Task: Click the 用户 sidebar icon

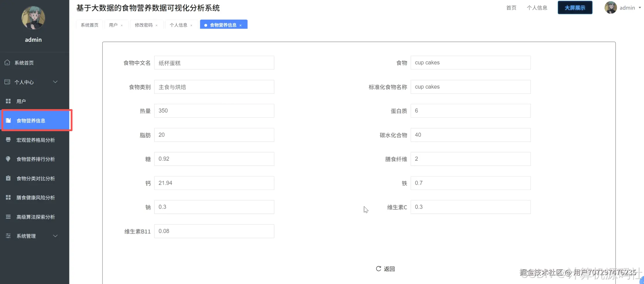Action: pos(8,101)
